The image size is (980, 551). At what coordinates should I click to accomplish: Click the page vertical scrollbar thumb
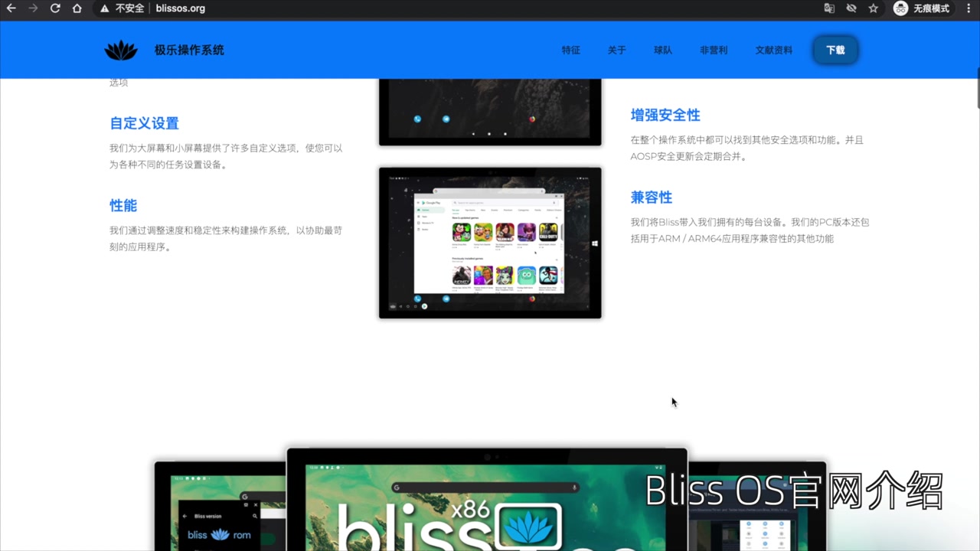(x=978, y=89)
